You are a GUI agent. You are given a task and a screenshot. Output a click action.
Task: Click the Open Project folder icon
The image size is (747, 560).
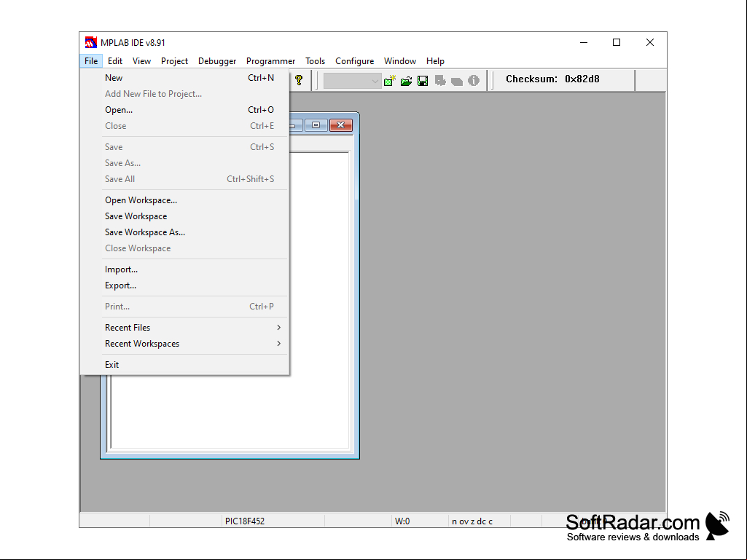click(407, 81)
